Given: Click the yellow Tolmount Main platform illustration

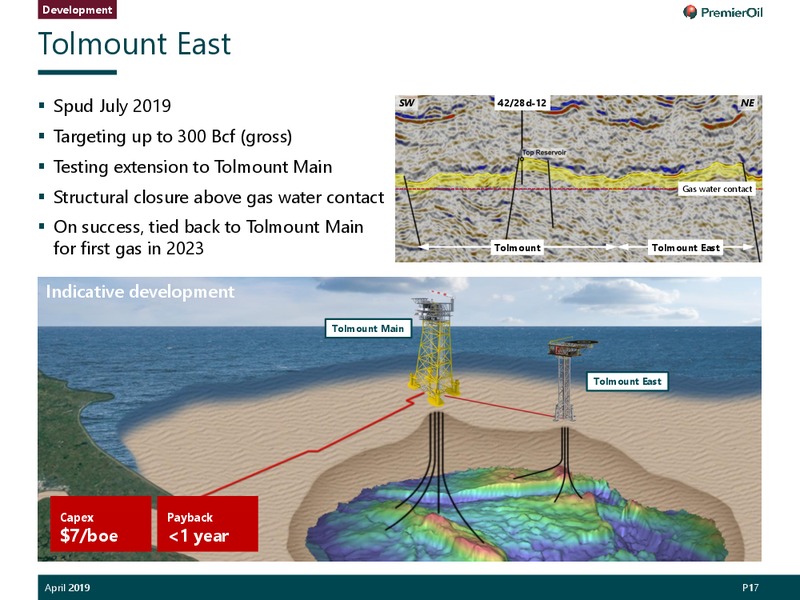Looking at the screenshot, I should point(435,347).
